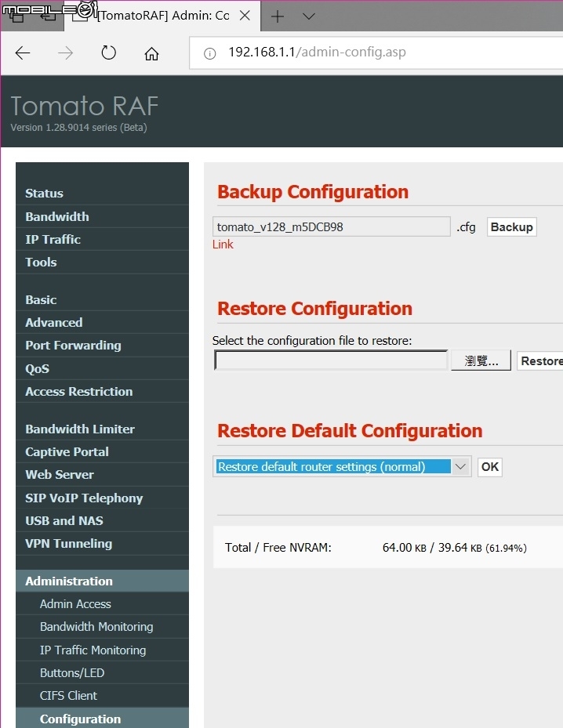563x728 pixels.
Task: Click the address bar URL
Action: click(317, 53)
